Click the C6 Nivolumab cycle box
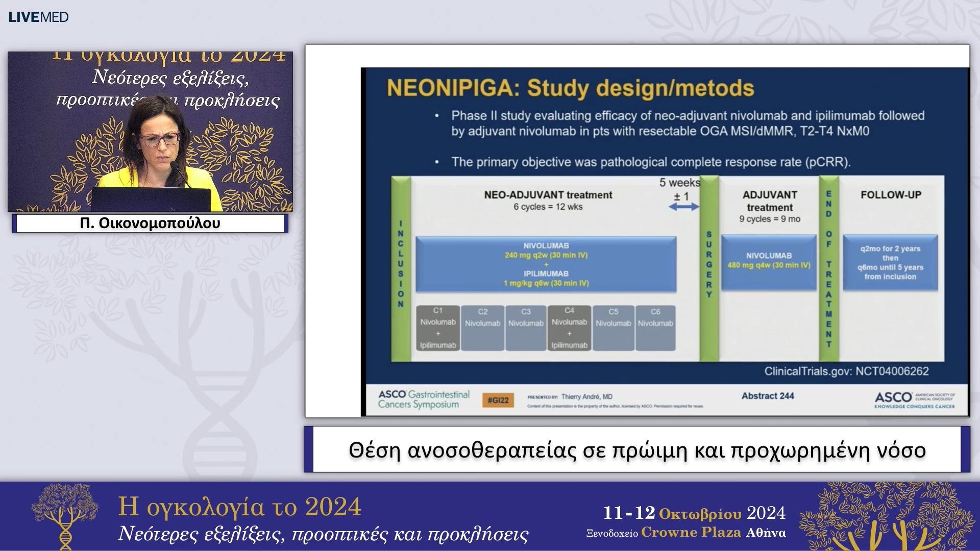 pos(655,328)
